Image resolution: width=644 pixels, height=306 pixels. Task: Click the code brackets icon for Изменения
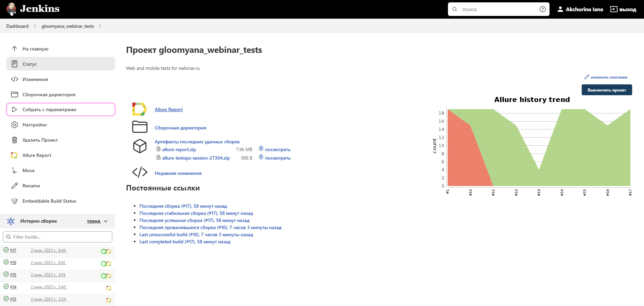click(15, 79)
